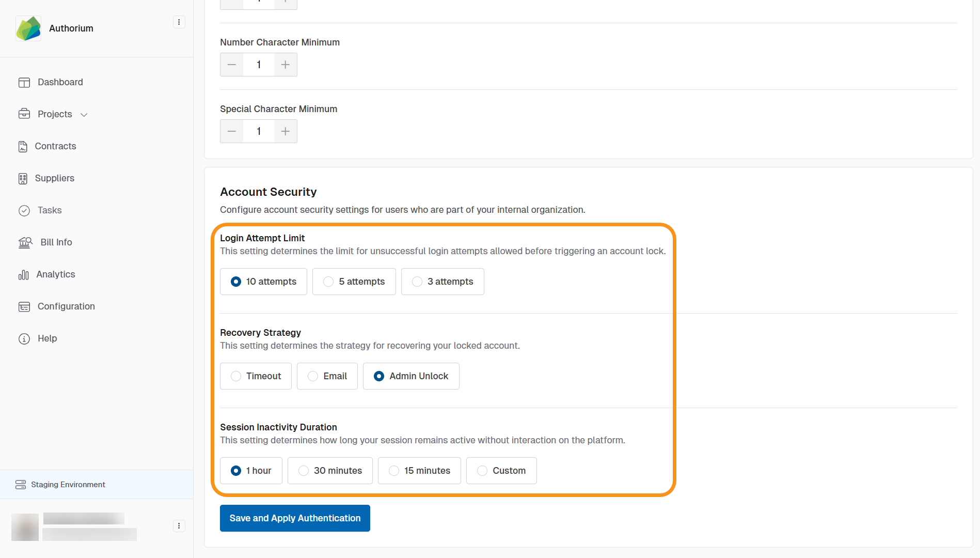The width and height of the screenshot is (980, 558).
Task: Open the Tasks section
Action: tap(50, 210)
